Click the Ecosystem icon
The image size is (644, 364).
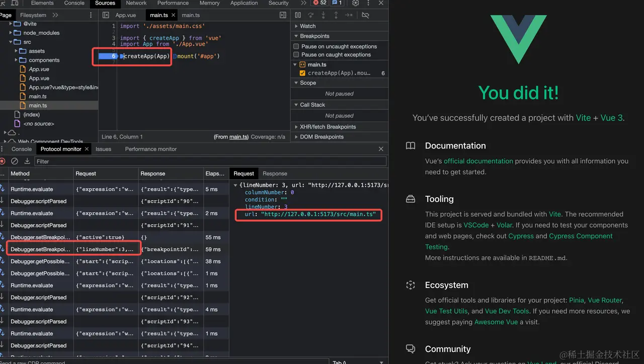click(x=411, y=285)
